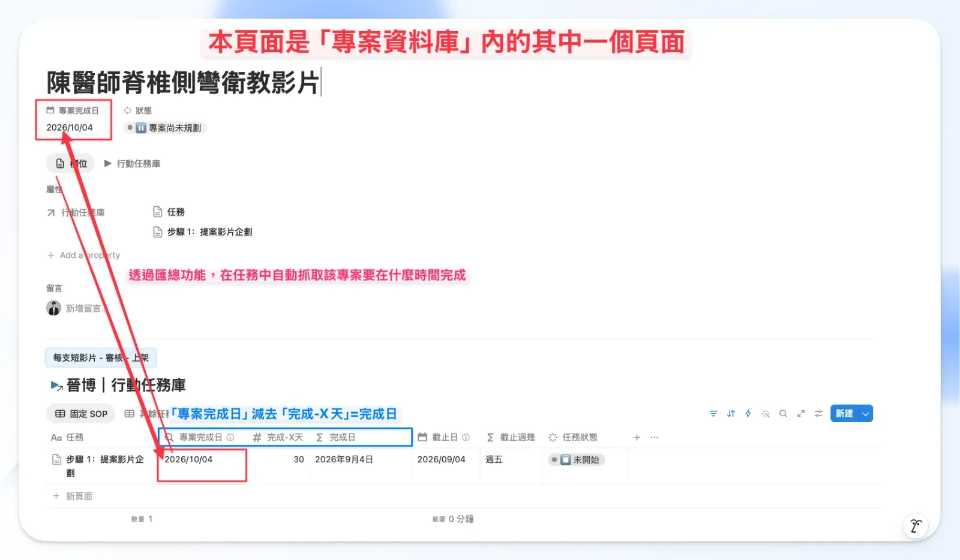Screen dimensions: 960x560
Task: Open the filter icon in database toolbar
Action: coord(713,414)
